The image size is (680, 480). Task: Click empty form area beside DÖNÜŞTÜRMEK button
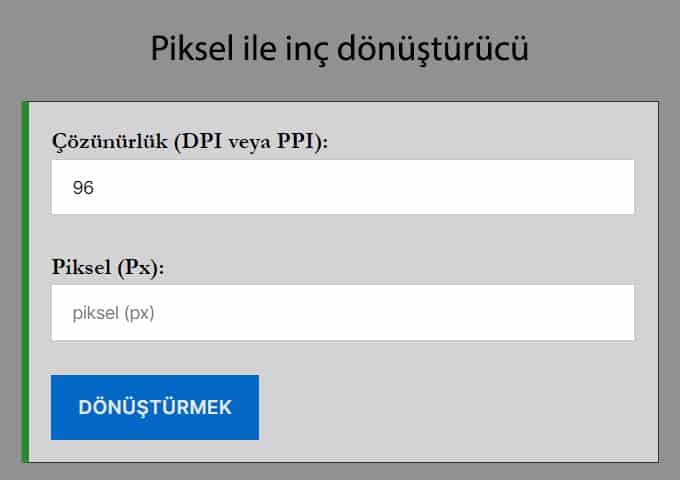pyautogui.click(x=450, y=407)
